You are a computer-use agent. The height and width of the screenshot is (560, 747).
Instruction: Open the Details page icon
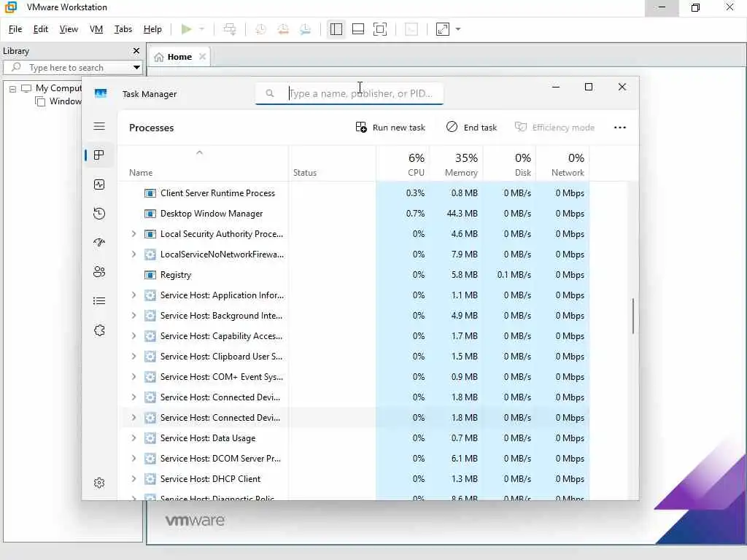click(99, 301)
